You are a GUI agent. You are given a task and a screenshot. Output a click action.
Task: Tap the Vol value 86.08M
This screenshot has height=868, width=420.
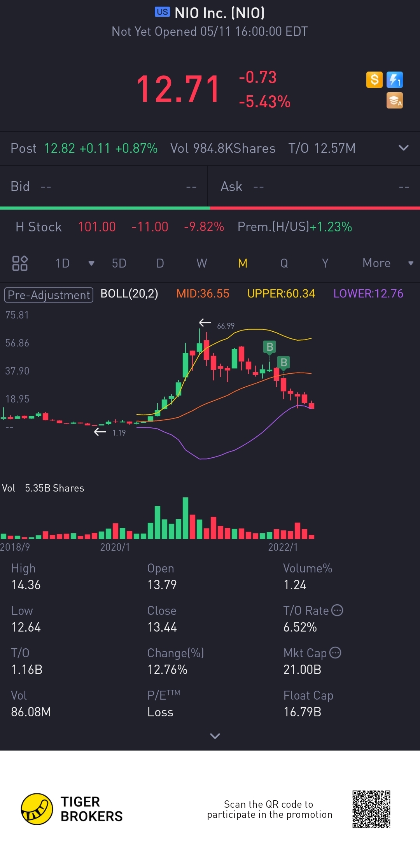click(31, 712)
